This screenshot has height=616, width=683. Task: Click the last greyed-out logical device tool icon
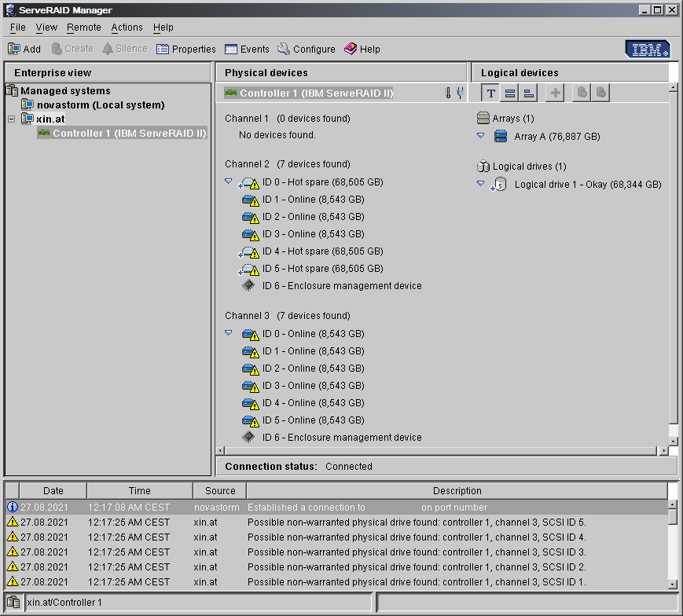601,93
